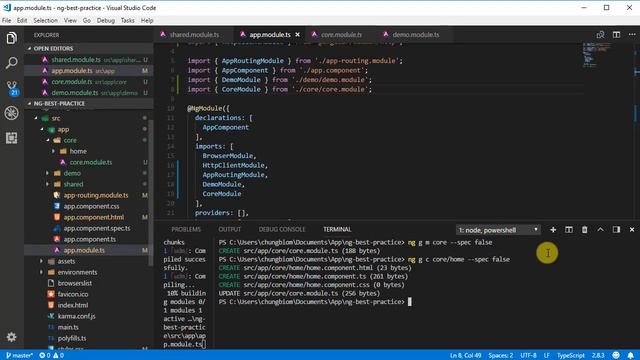The width and height of the screenshot is (640, 360).
Task: Collapse the src folder
Action: pyautogui.click(x=36, y=118)
